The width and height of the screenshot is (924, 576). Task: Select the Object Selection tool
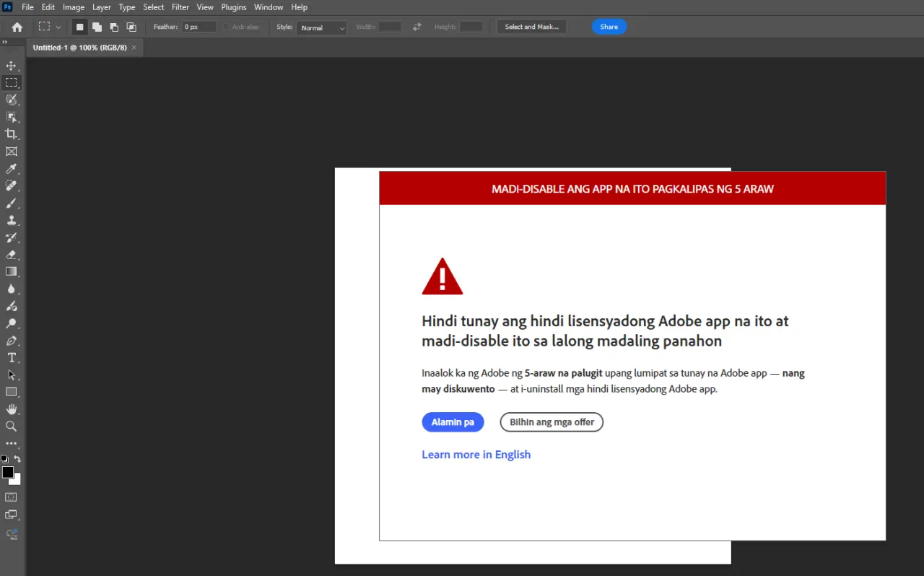click(12, 117)
